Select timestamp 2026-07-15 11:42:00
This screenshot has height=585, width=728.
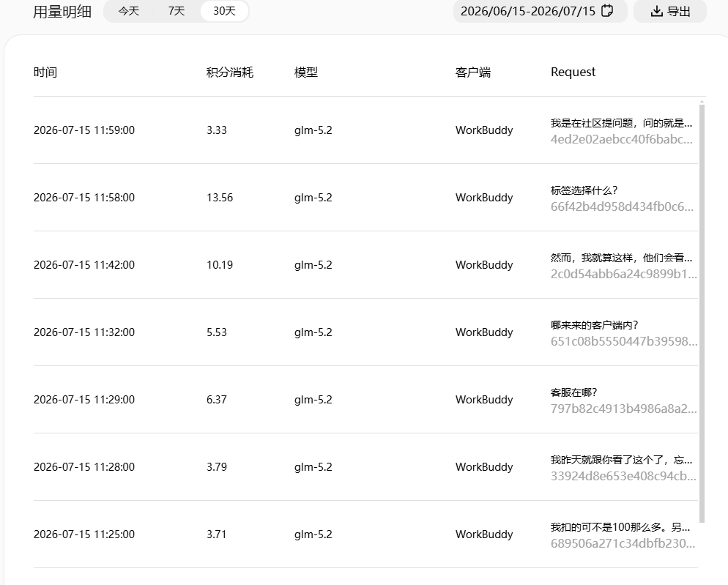point(84,265)
